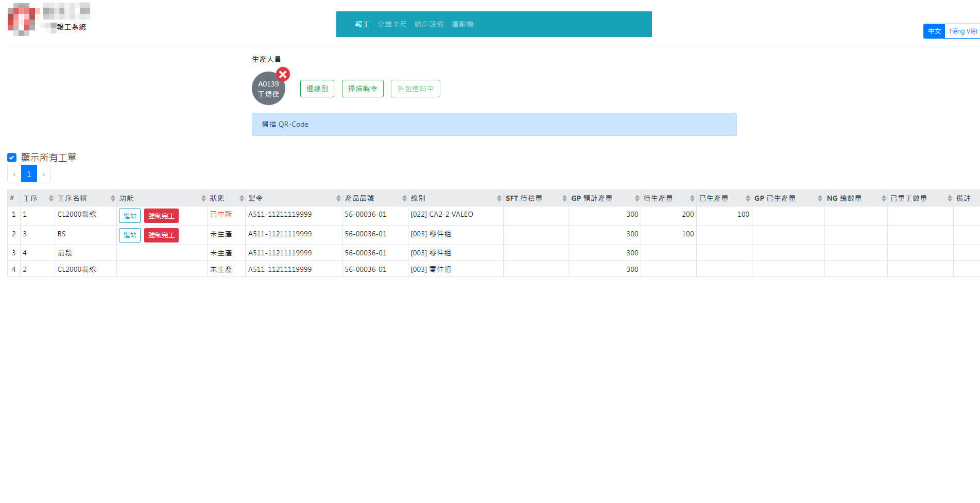Switch language to 中文

click(x=934, y=31)
